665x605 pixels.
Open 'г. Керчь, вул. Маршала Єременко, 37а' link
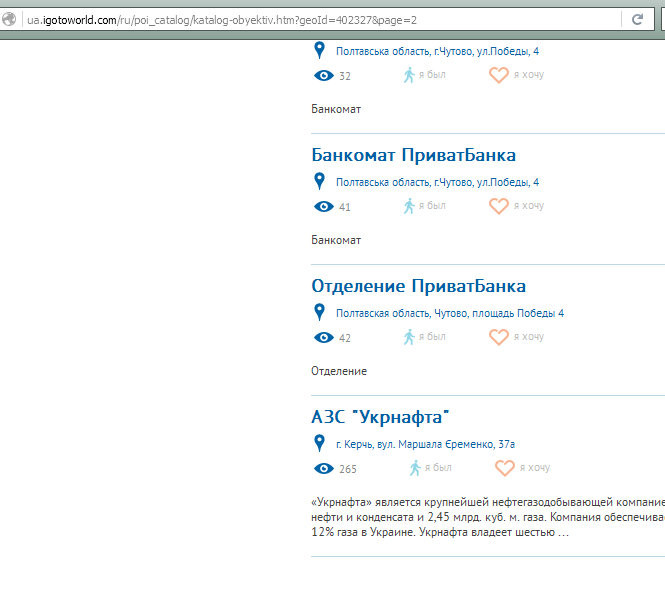425,444
